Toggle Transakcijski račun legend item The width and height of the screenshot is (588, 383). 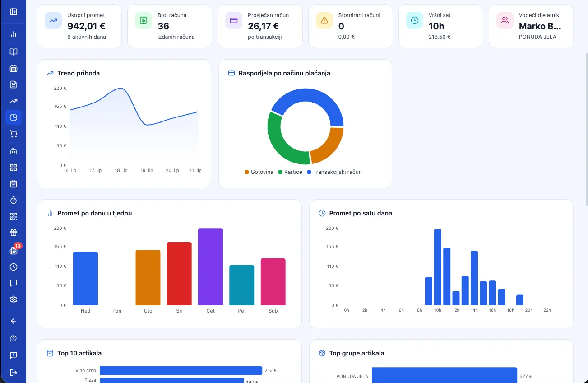(334, 172)
